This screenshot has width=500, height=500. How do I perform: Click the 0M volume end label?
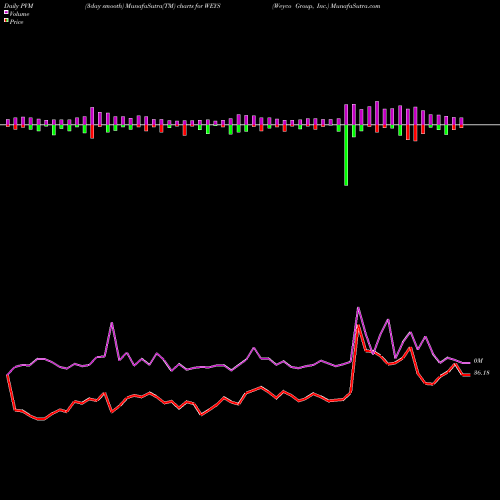coord(478,361)
